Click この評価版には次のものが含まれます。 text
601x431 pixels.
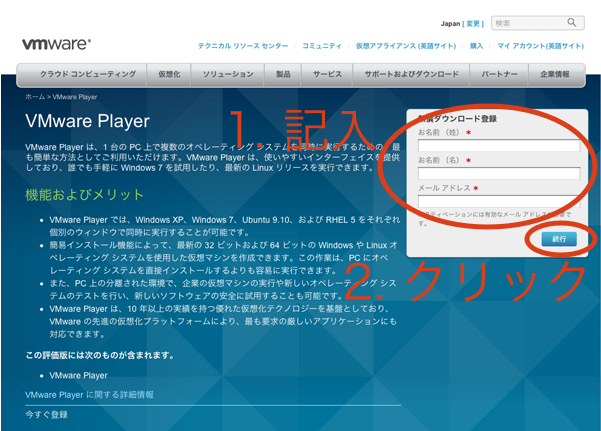coord(100,355)
